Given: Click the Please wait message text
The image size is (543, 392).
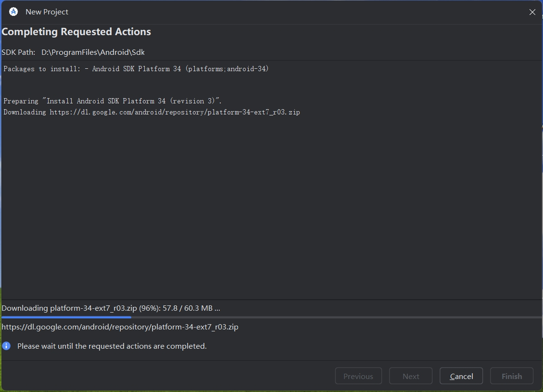Looking at the screenshot, I should pyautogui.click(x=112, y=346).
